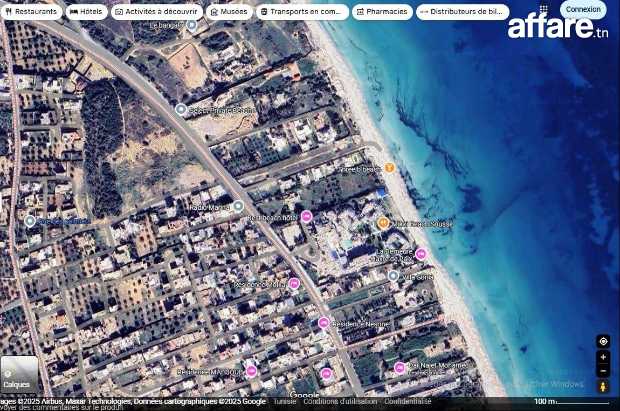Open the Conditions d'utilisation link

click(x=340, y=401)
